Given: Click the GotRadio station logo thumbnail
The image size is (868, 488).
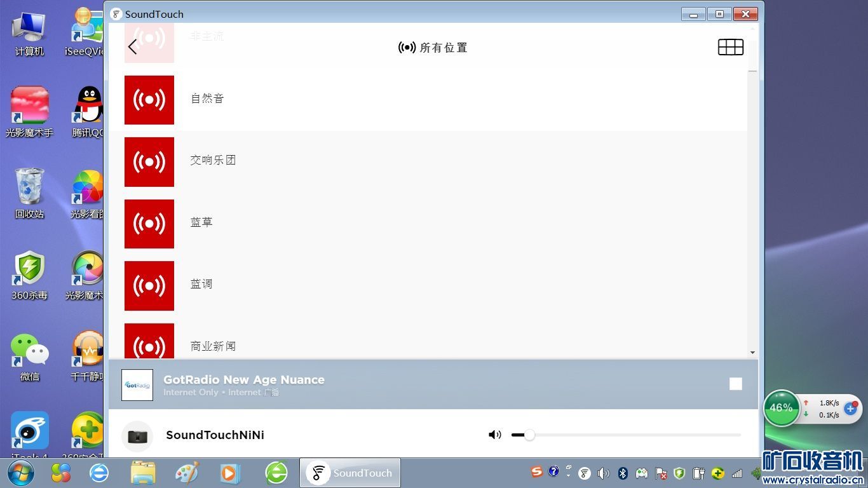Looking at the screenshot, I should 137,385.
